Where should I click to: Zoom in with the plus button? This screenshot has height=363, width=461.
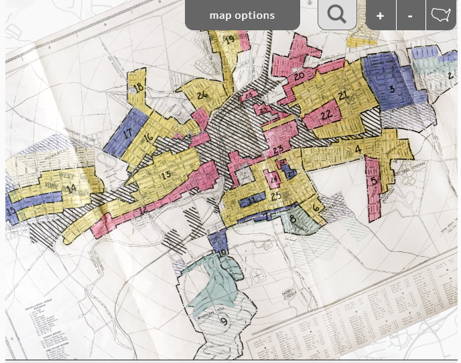point(380,15)
